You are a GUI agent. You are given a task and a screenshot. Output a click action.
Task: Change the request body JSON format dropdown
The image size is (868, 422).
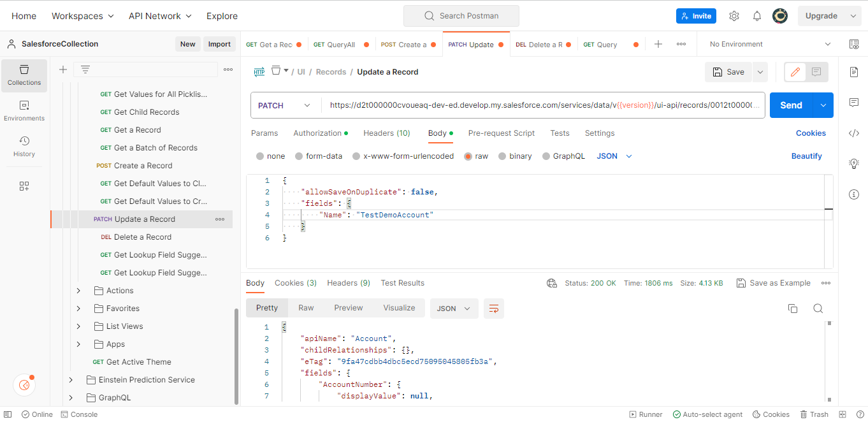click(x=614, y=156)
